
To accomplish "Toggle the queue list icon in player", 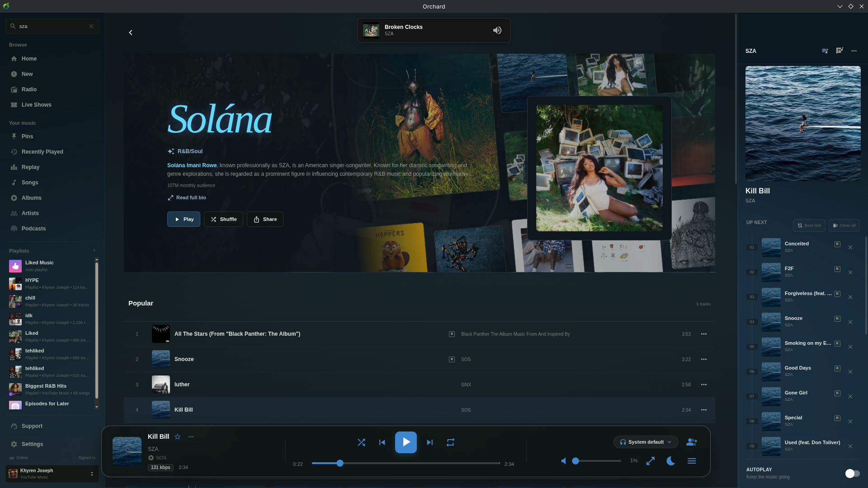I will coord(692,461).
